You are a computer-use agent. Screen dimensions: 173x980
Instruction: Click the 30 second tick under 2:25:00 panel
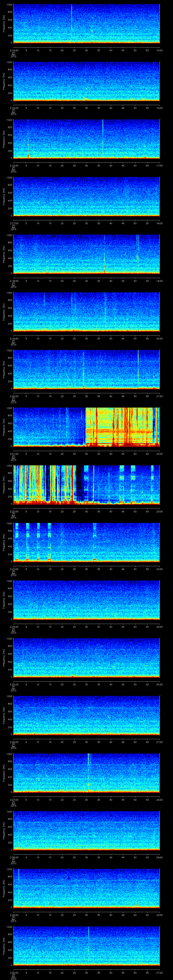[86, 684]
